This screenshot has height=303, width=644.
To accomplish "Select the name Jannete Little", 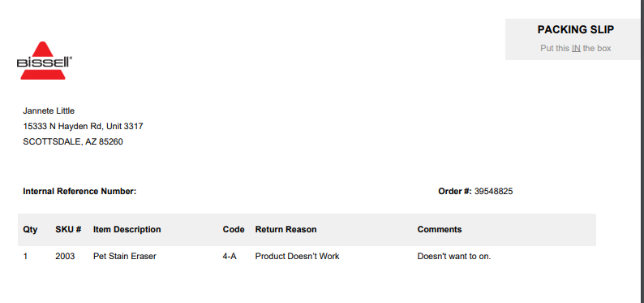I will click(x=49, y=110).
